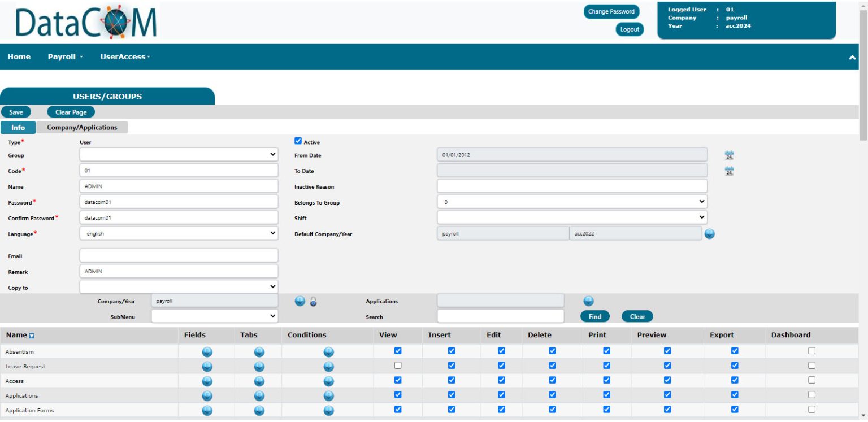Screen dimensions: 868x422
Task: Open Fields settings for the Absentism row
Action: [207, 351]
